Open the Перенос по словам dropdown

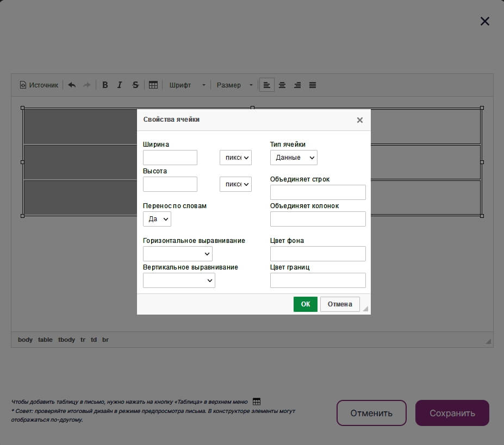click(157, 219)
